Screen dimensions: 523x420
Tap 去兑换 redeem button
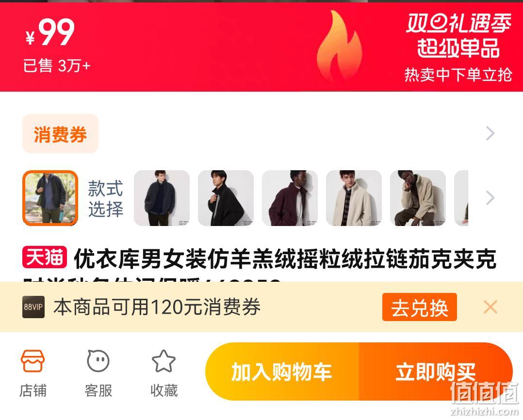point(420,307)
